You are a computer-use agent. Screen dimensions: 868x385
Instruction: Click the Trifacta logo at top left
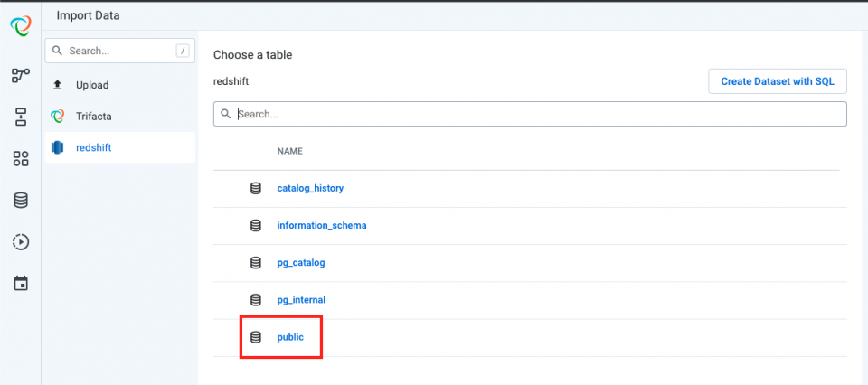point(21,26)
